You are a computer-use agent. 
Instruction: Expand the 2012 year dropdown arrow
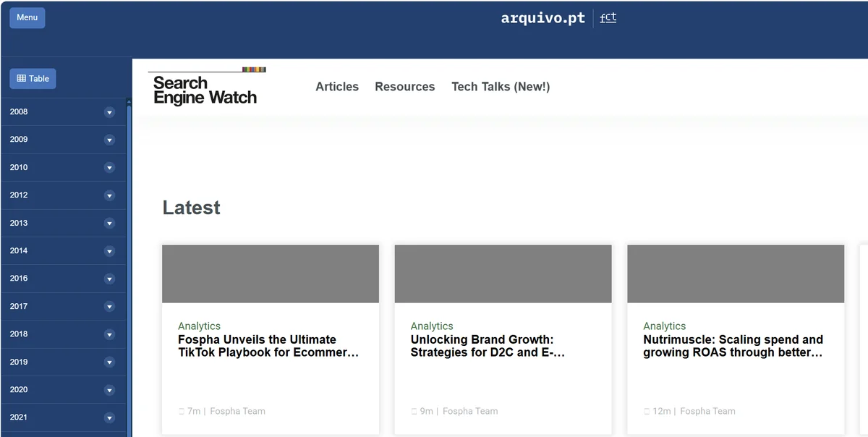coord(109,195)
